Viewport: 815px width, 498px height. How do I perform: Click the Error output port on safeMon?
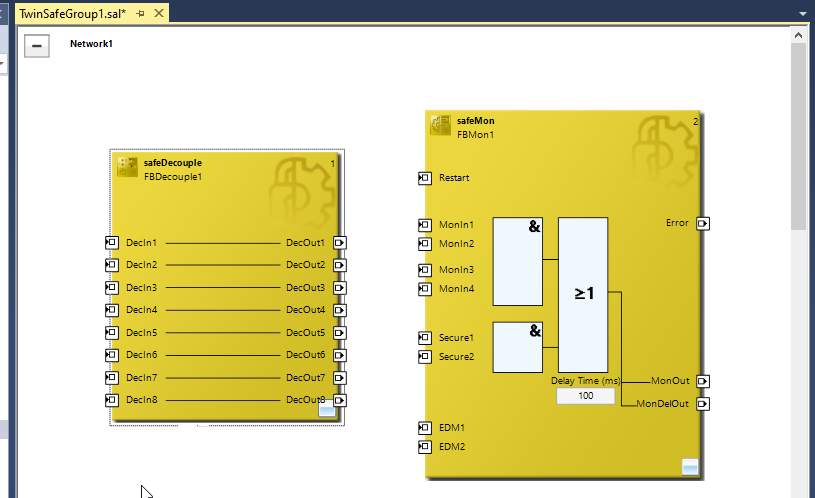(703, 224)
